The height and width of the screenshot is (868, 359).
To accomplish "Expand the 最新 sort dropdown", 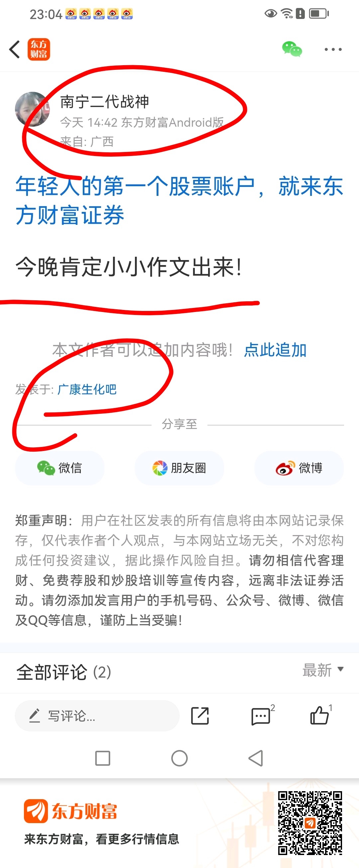I will (x=323, y=670).
